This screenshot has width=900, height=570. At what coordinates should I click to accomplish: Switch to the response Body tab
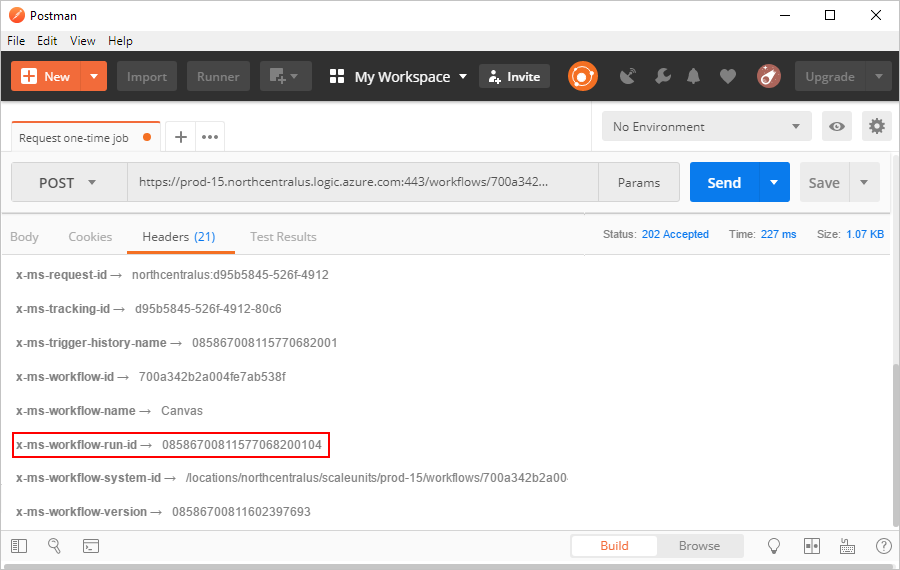pyautogui.click(x=24, y=236)
